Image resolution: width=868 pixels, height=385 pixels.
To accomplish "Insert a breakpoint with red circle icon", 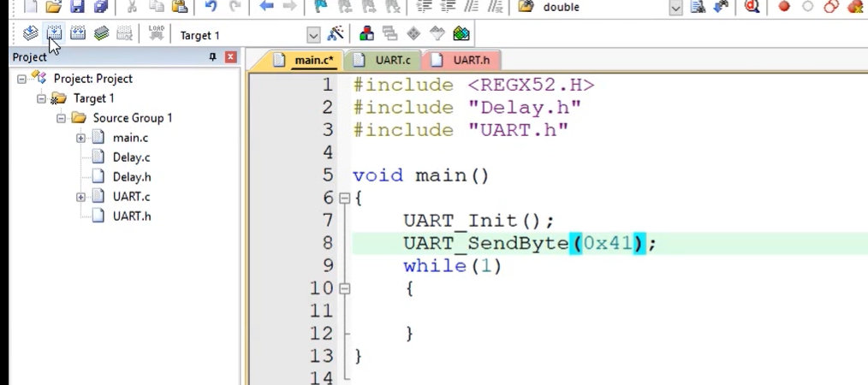I will (x=784, y=6).
